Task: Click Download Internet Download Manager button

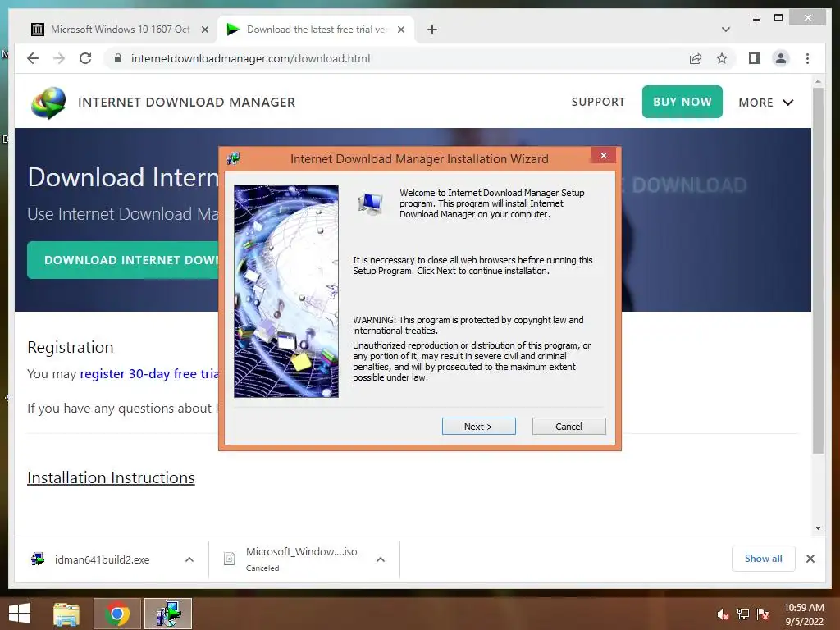Action: click(123, 260)
